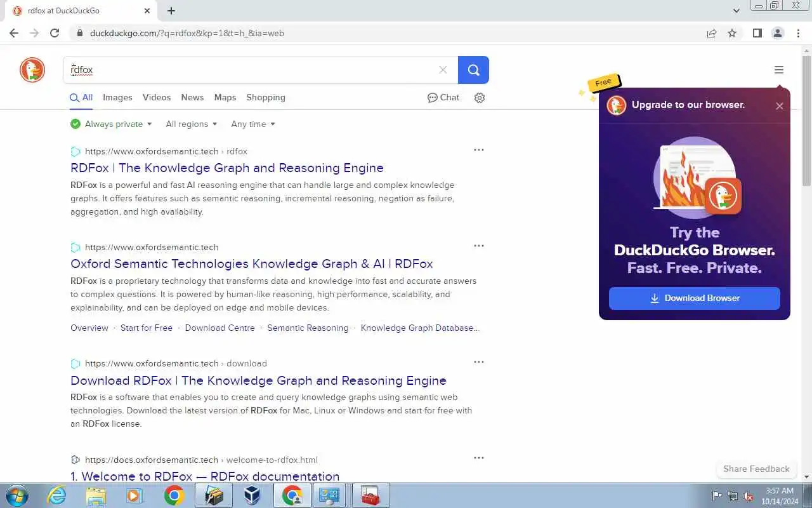This screenshot has width=812, height=508.
Task: Open Download RDFox result link
Action: click(x=258, y=380)
